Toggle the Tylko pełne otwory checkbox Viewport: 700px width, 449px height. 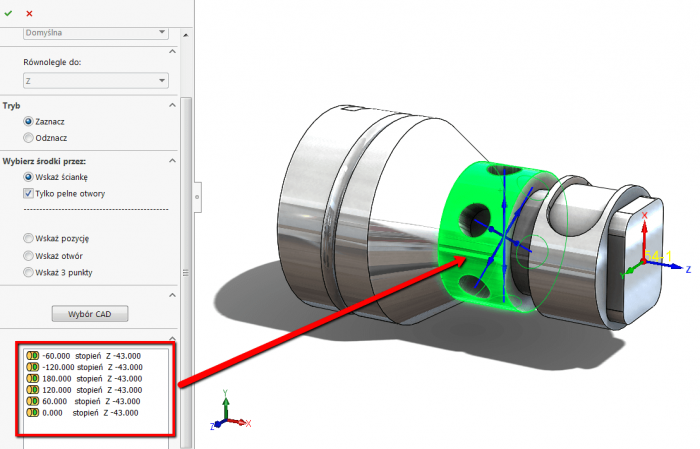tap(29, 193)
